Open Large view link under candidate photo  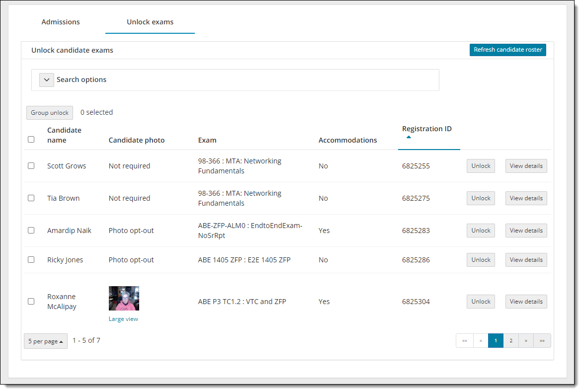pyautogui.click(x=123, y=319)
